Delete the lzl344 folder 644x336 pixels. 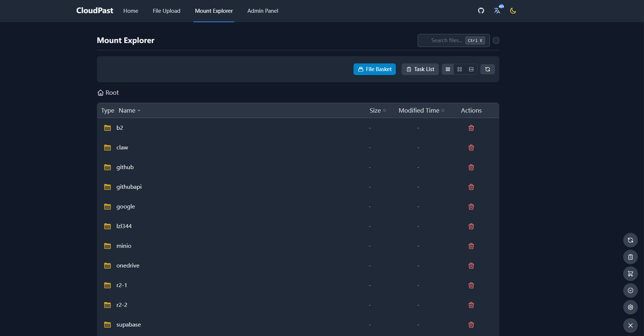[471, 226]
